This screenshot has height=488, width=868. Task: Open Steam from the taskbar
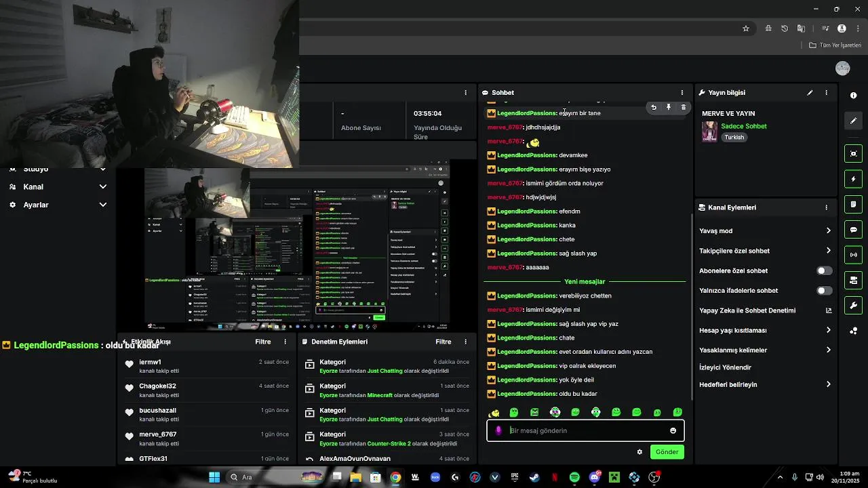tap(535, 477)
